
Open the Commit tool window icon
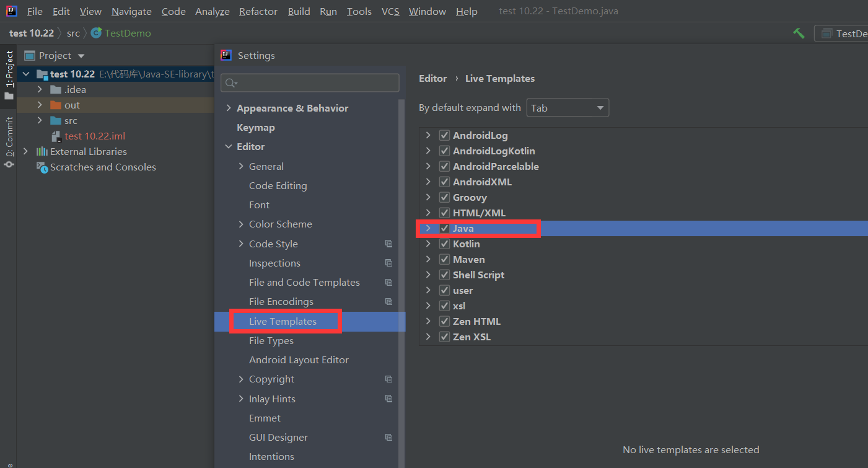tap(9, 164)
